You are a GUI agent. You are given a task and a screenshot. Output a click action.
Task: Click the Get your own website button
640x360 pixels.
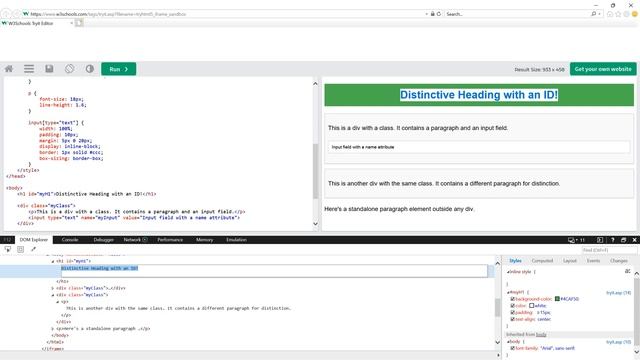coord(603,69)
